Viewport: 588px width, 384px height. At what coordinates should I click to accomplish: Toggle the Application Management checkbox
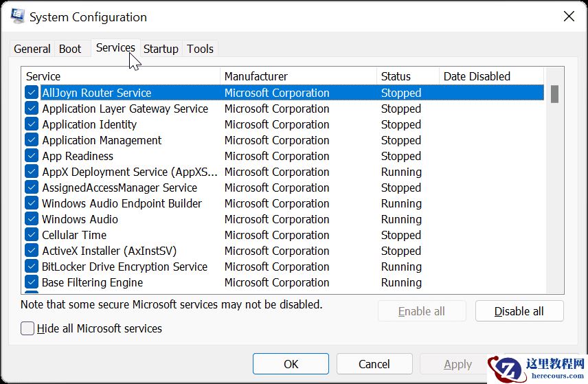(32, 140)
